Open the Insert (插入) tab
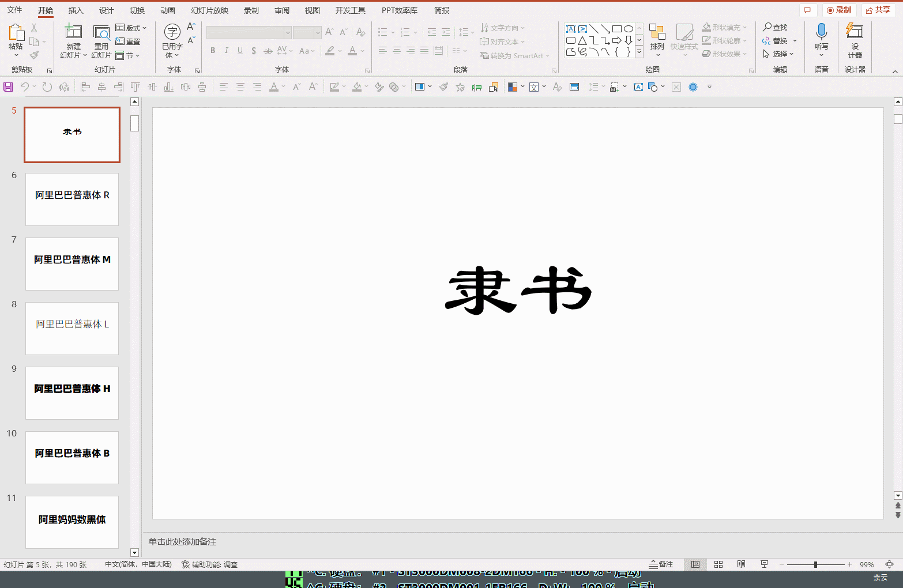The width and height of the screenshot is (903, 588). click(76, 10)
